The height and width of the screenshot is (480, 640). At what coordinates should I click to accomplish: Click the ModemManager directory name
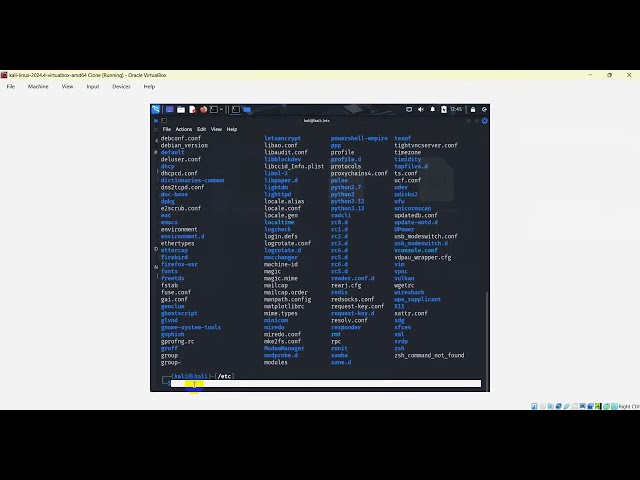coord(284,348)
